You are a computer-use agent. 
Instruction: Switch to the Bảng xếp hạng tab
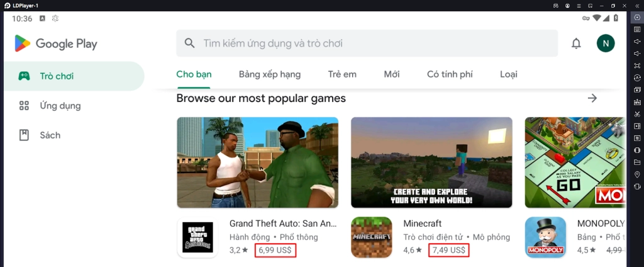pyautogui.click(x=270, y=74)
